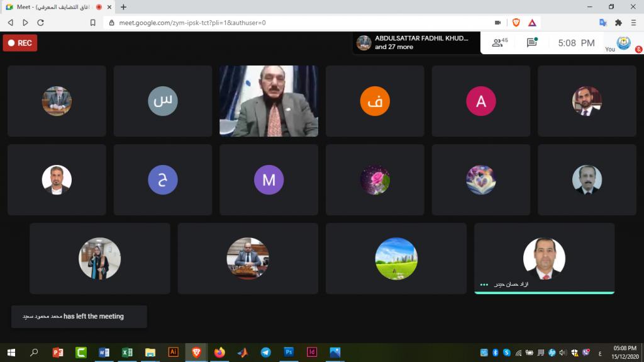Viewport: 644px width, 362px height.
Task: Toggle the muted microphone icon beside You
Action: point(638,48)
